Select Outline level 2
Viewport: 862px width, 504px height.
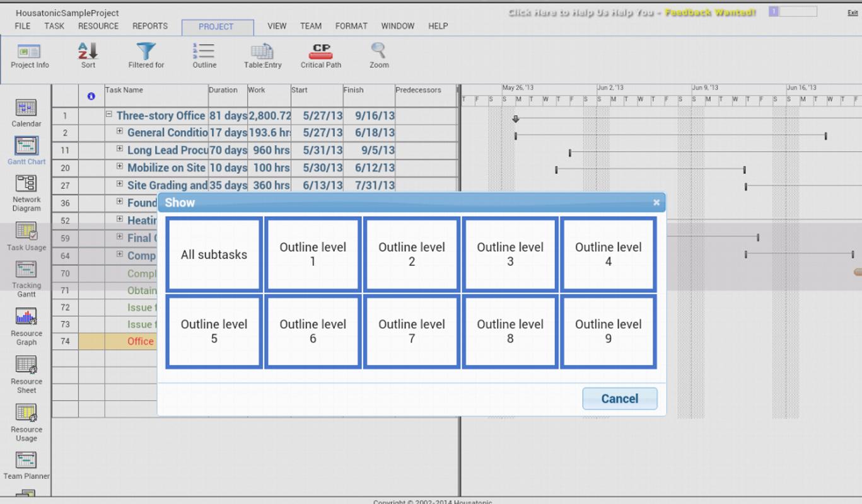coord(412,255)
